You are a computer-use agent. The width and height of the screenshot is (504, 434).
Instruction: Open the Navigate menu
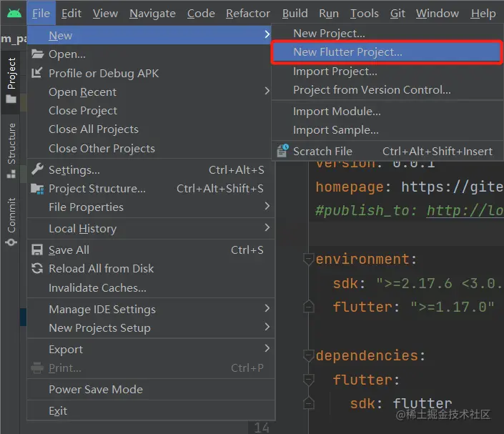(x=152, y=13)
